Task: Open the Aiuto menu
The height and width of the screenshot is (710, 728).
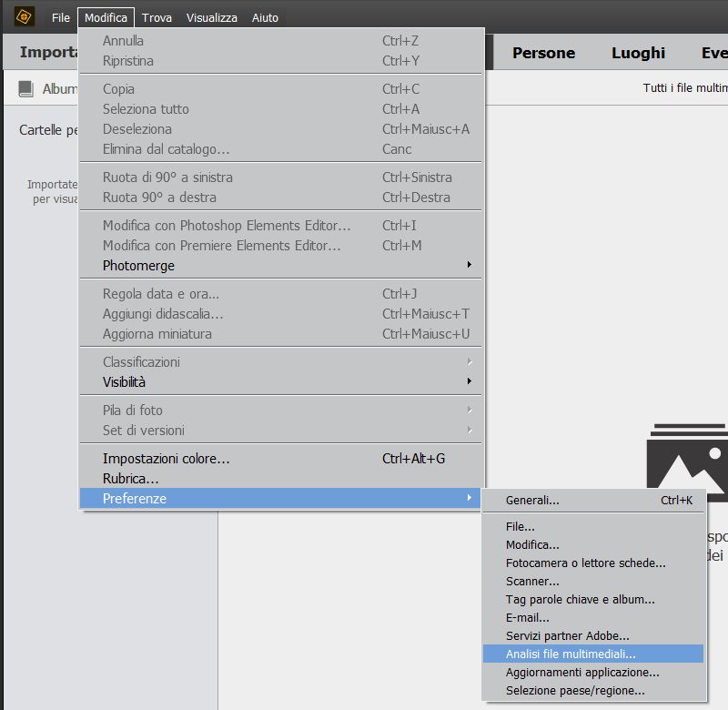Action: [x=265, y=17]
